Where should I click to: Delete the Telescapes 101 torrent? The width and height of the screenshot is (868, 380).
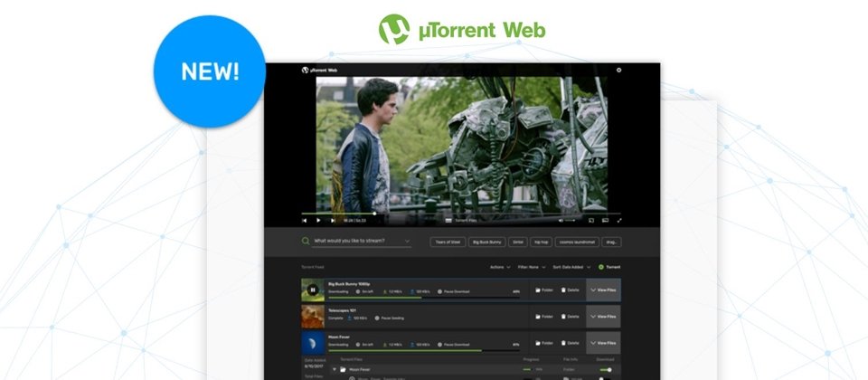(571, 317)
